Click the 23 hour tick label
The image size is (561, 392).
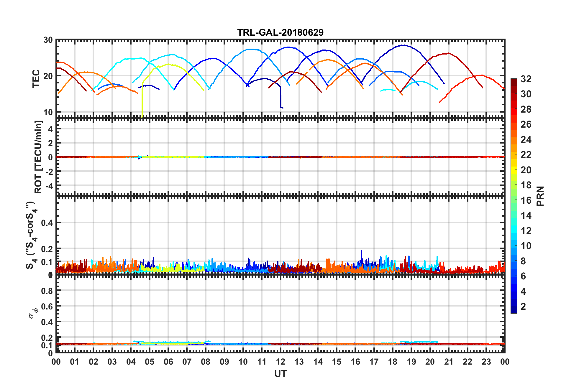486,362
